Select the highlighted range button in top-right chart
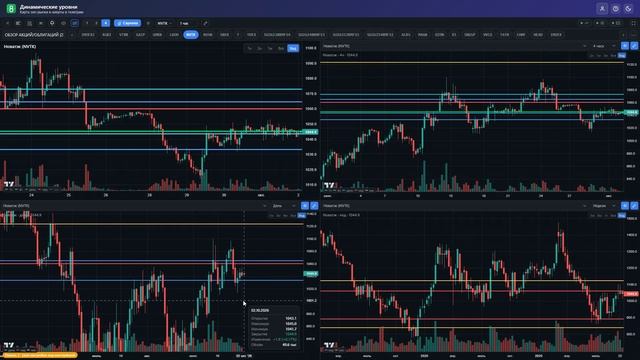The height and width of the screenshot is (360, 640). [621, 55]
